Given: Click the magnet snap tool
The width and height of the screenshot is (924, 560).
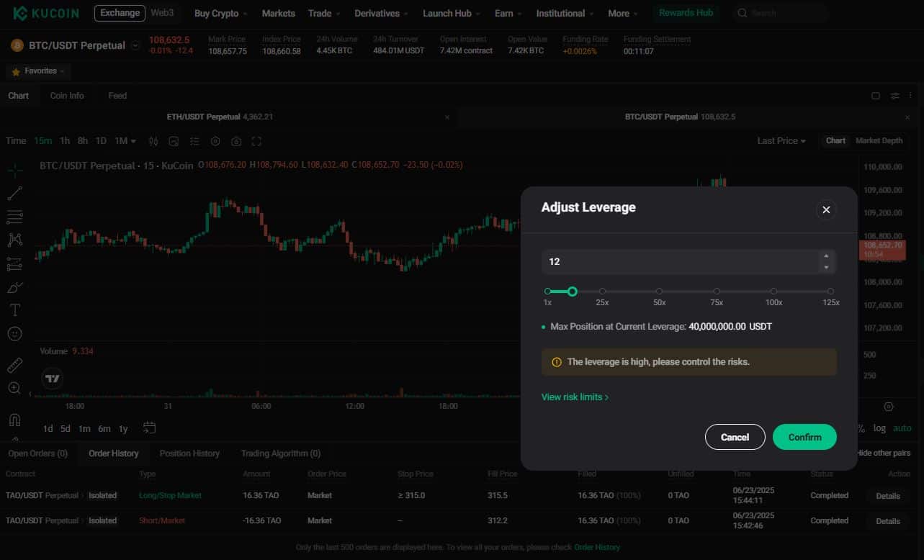Looking at the screenshot, I should point(14,419).
